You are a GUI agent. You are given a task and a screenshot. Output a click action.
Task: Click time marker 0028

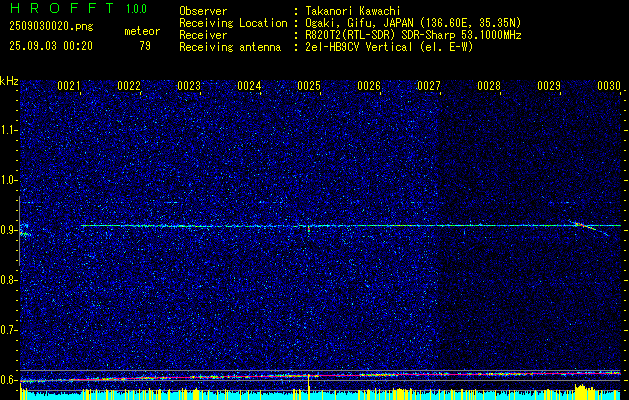coord(489,86)
